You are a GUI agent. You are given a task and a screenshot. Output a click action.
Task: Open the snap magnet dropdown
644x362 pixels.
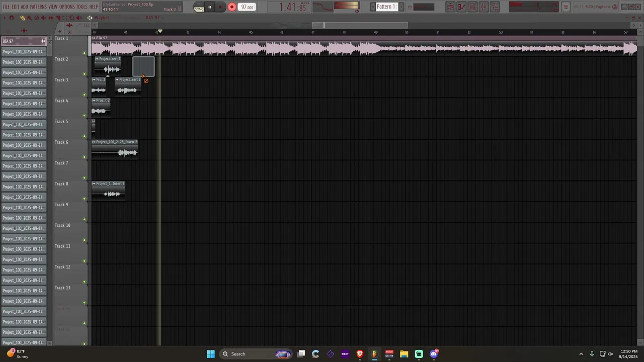(12, 18)
